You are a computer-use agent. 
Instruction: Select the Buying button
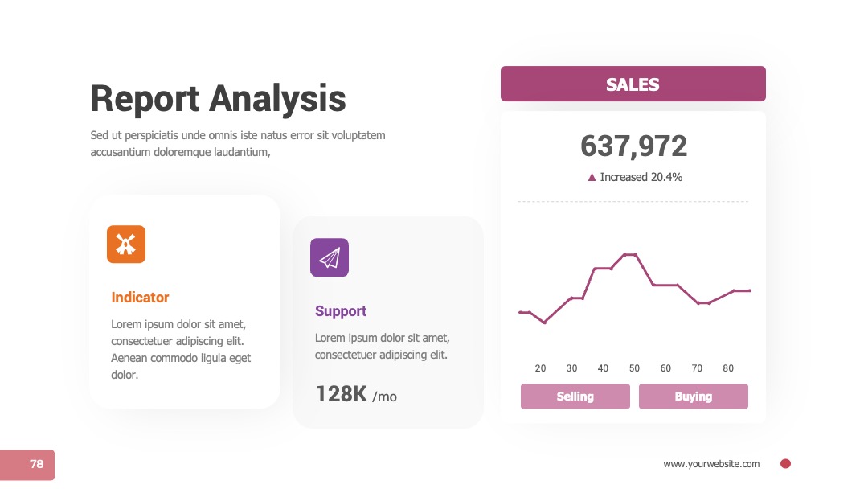(x=694, y=397)
